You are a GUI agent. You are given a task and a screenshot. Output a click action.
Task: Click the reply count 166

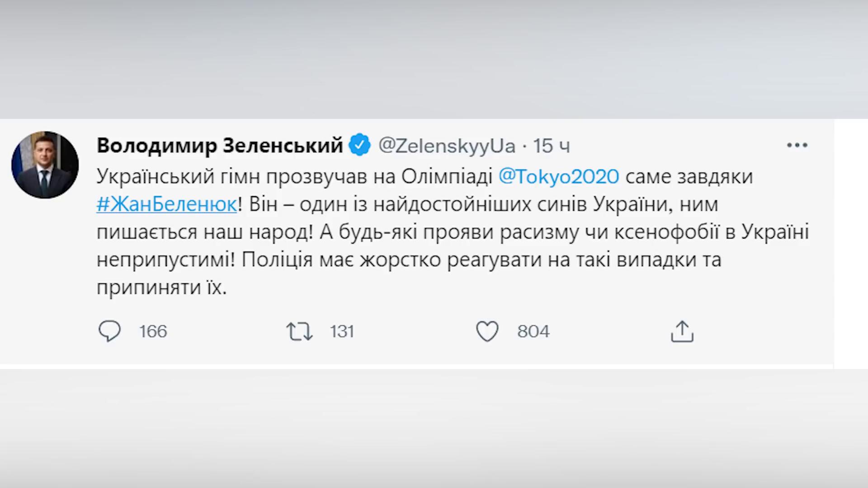tap(153, 331)
